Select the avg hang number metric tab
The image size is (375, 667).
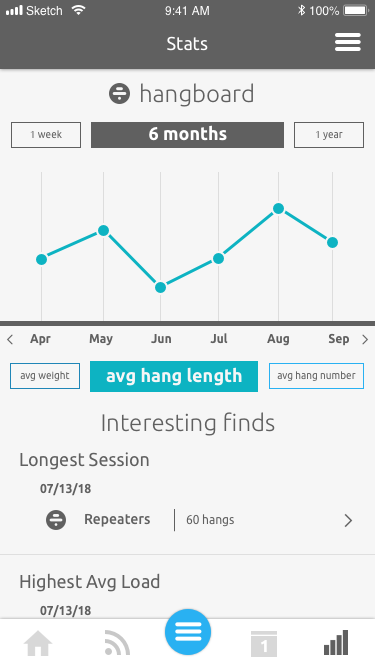tap(316, 376)
